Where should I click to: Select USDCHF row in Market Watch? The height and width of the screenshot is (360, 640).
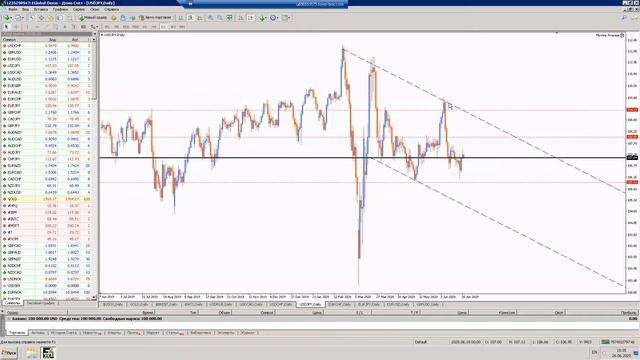click(x=47, y=46)
